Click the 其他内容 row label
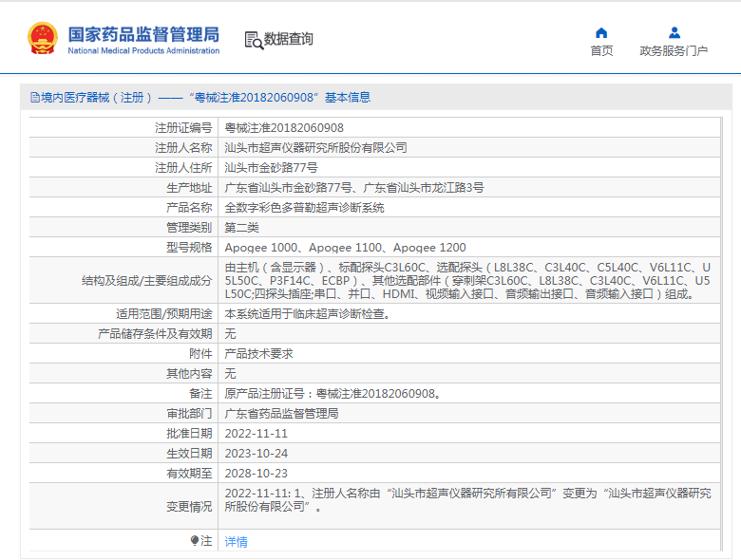The image size is (741, 560). [189, 373]
